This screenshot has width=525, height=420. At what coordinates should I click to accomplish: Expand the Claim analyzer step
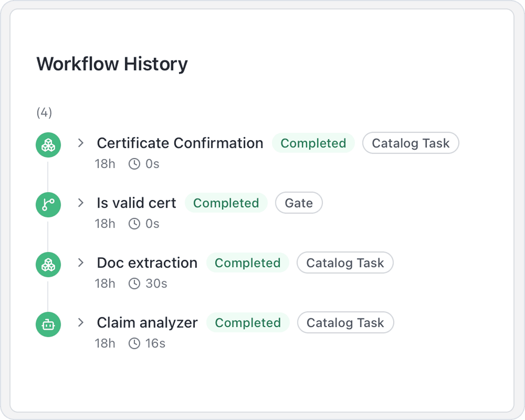81,322
